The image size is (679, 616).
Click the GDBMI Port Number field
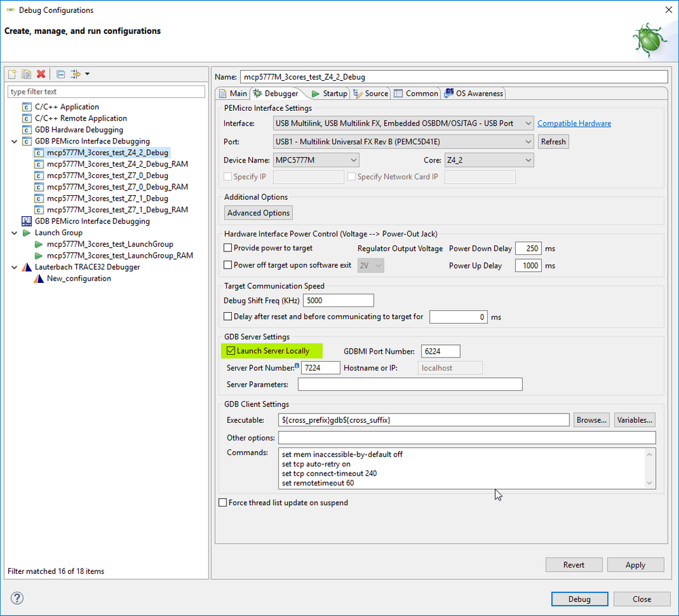(440, 352)
